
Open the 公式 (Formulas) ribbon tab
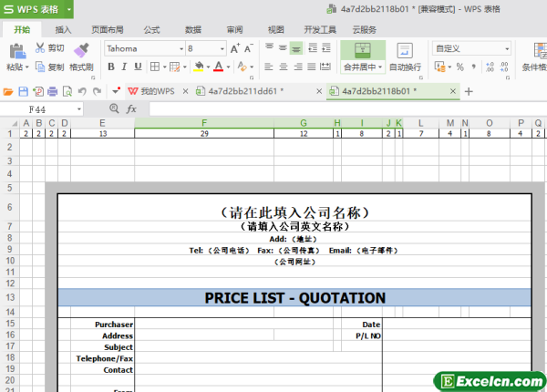point(151,29)
